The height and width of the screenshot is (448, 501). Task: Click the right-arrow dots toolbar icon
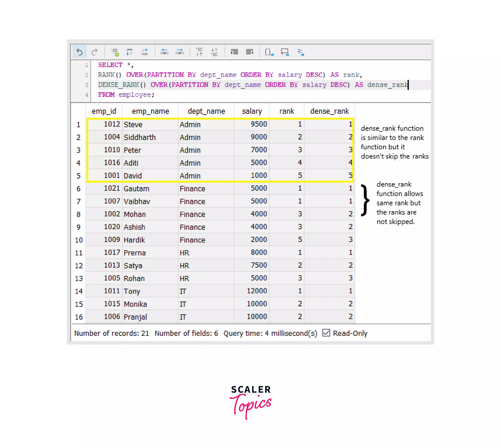coord(180,52)
